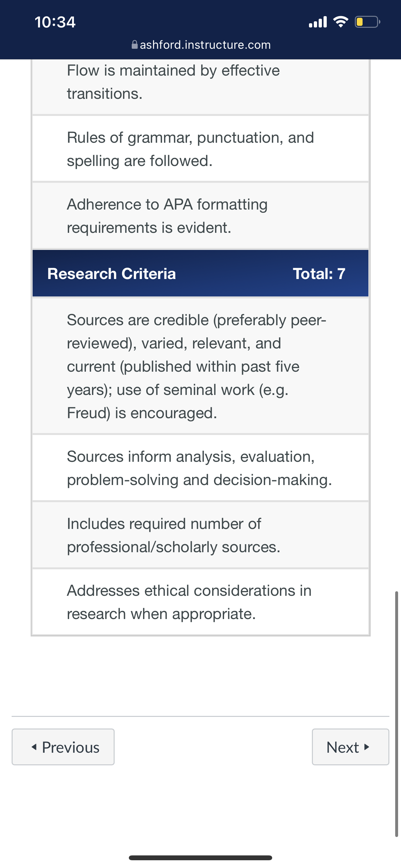Tap the Total: 7 score label
This screenshot has width=401, height=868.
(x=319, y=274)
